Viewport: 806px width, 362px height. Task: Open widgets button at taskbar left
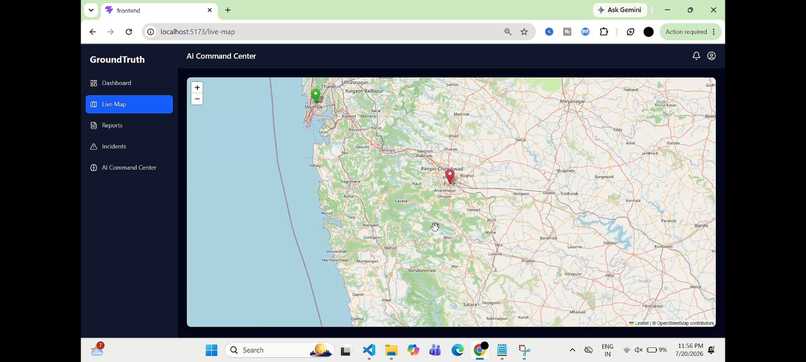97,350
